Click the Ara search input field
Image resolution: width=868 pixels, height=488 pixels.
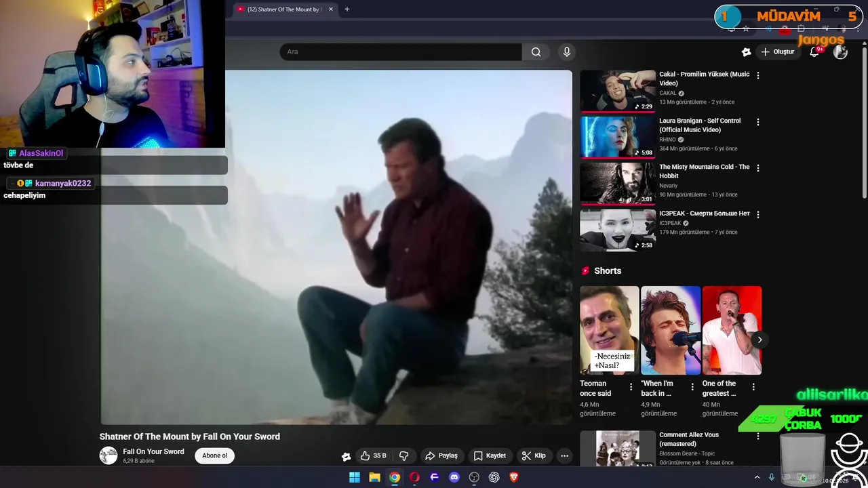click(x=401, y=52)
